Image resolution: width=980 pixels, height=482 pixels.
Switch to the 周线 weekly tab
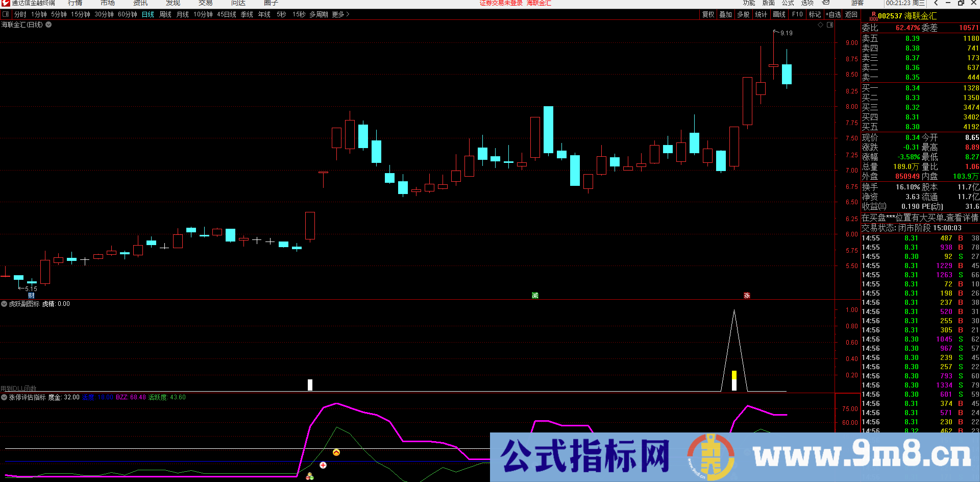pos(164,14)
